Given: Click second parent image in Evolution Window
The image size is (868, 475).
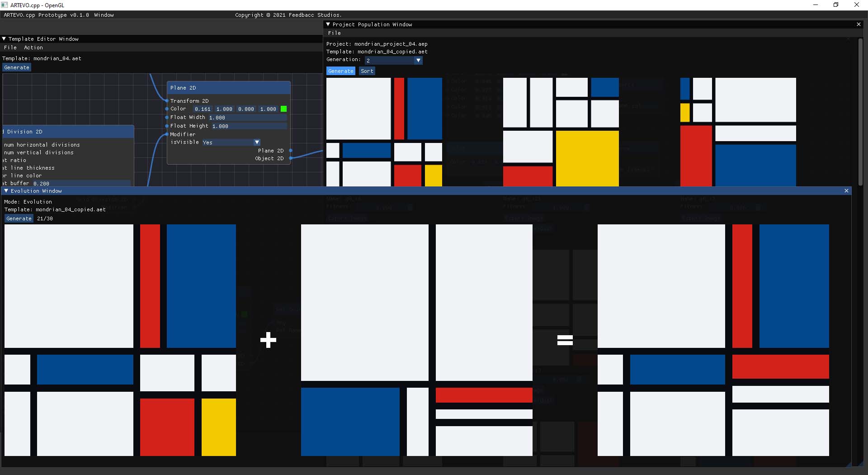Looking at the screenshot, I should 417,340.
